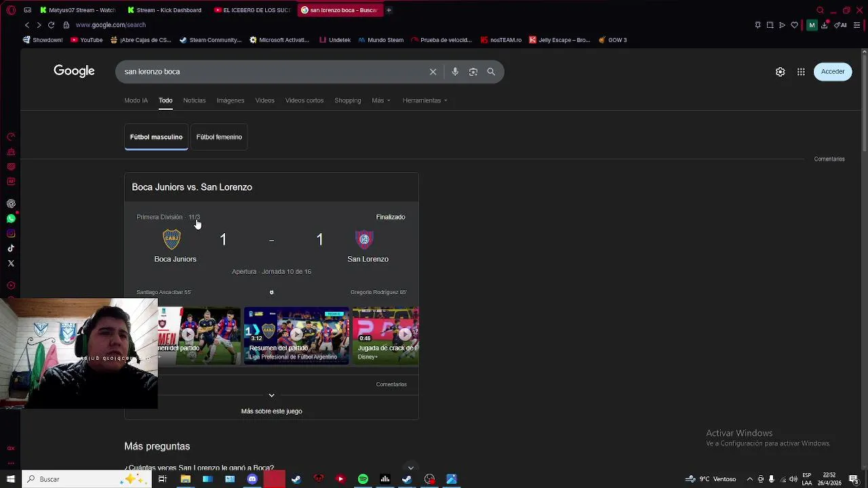
Task: Open the Showdown! bookmark
Action: pyautogui.click(x=43, y=40)
